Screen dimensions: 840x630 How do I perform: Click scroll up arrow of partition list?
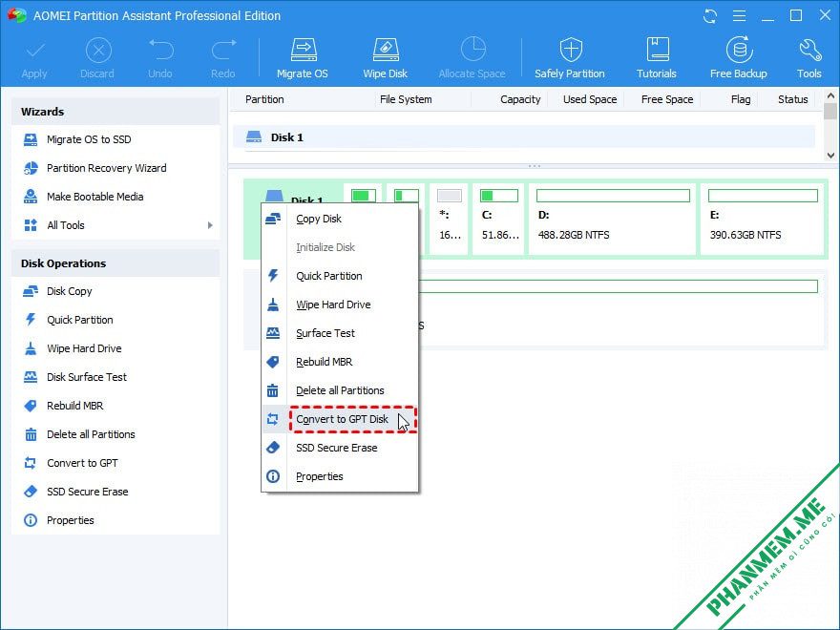point(830,95)
